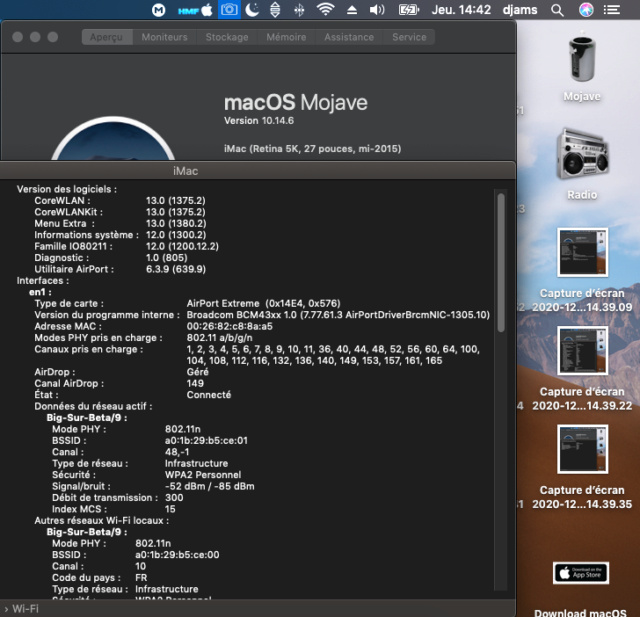Click the 'Débit de transmission' value 300
Screen dimensions: 640x617
click(174, 498)
